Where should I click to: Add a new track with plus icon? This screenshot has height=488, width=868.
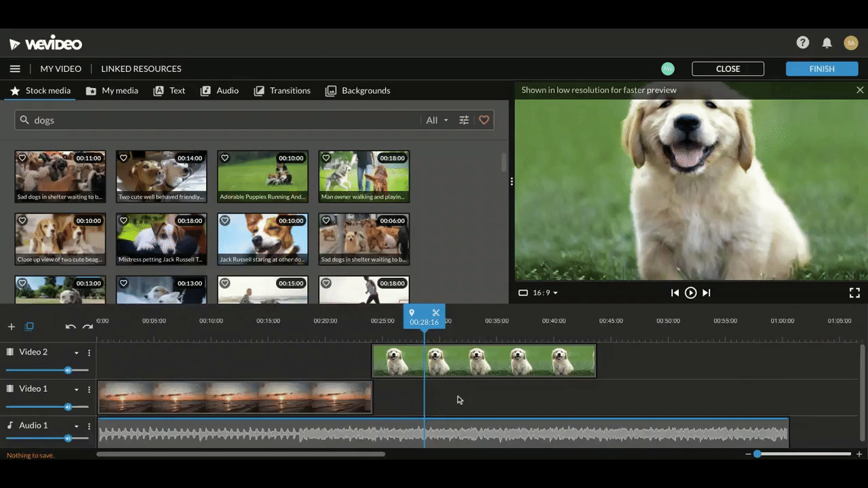click(x=11, y=327)
